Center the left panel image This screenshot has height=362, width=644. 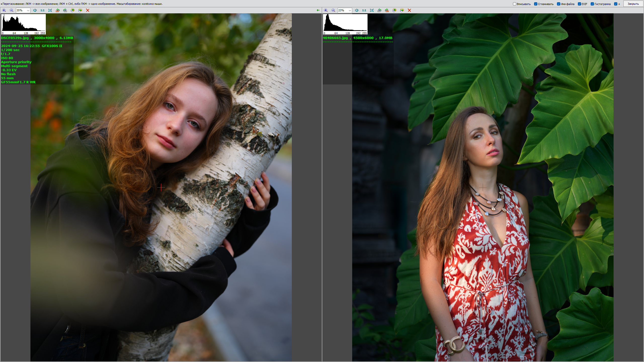tap(35, 10)
